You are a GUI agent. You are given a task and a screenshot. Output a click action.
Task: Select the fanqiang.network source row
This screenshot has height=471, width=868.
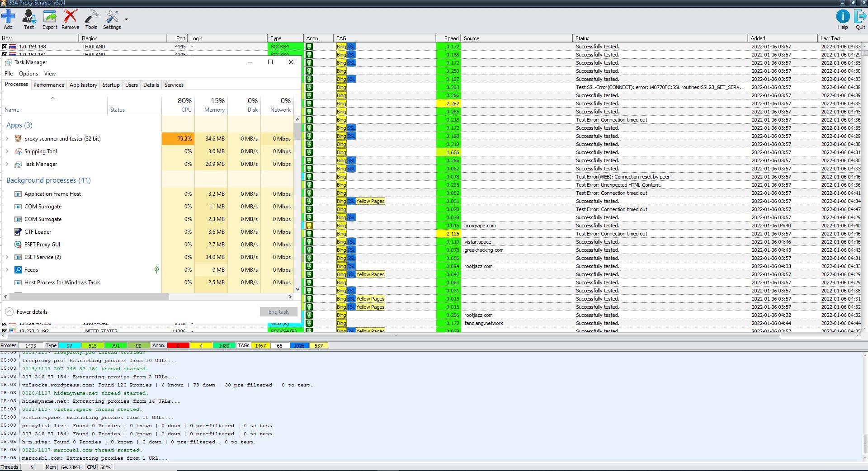point(483,323)
